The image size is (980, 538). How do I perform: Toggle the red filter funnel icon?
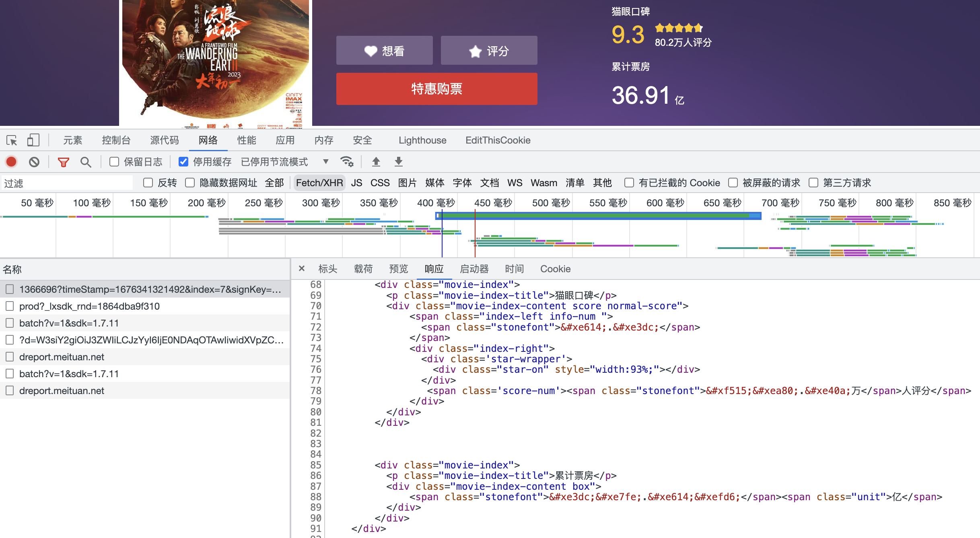click(x=63, y=162)
